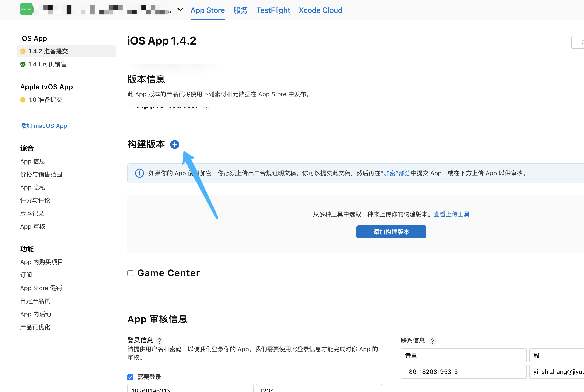Click the 添加 macOS App link
This screenshot has width=584, height=392.
point(44,126)
